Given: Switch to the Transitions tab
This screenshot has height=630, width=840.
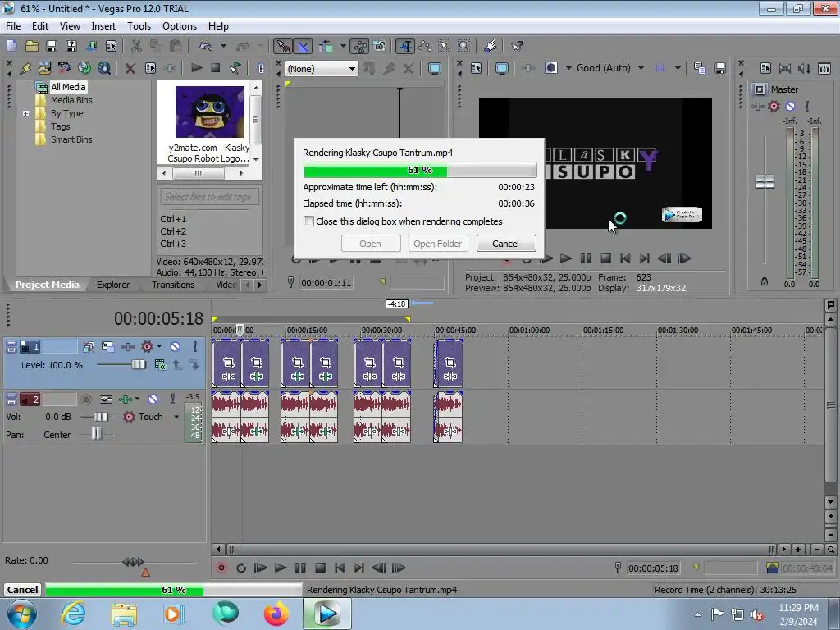Looking at the screenshot, I should (x=173, y=285).
